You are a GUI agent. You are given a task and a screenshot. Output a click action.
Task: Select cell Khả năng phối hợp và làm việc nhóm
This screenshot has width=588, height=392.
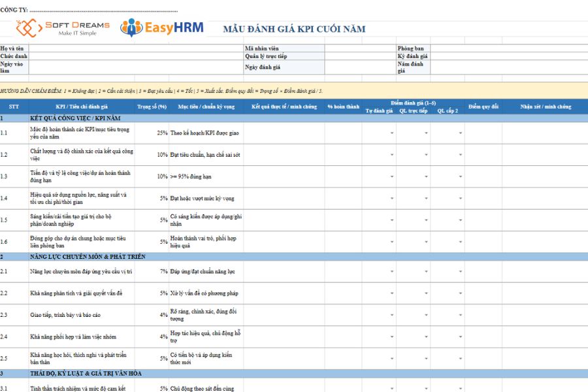82,337
